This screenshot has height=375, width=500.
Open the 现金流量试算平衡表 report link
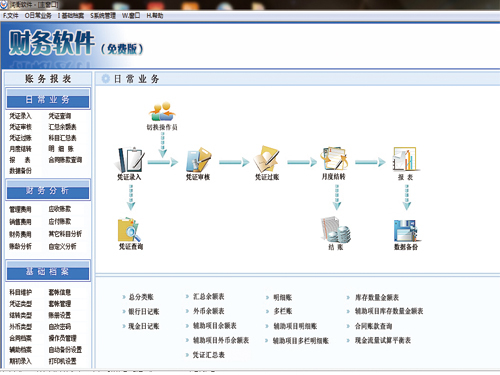pos(383,340)
